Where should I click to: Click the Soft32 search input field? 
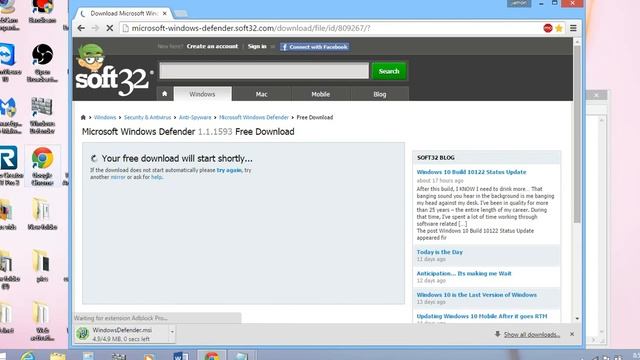(x=264, y=71)
